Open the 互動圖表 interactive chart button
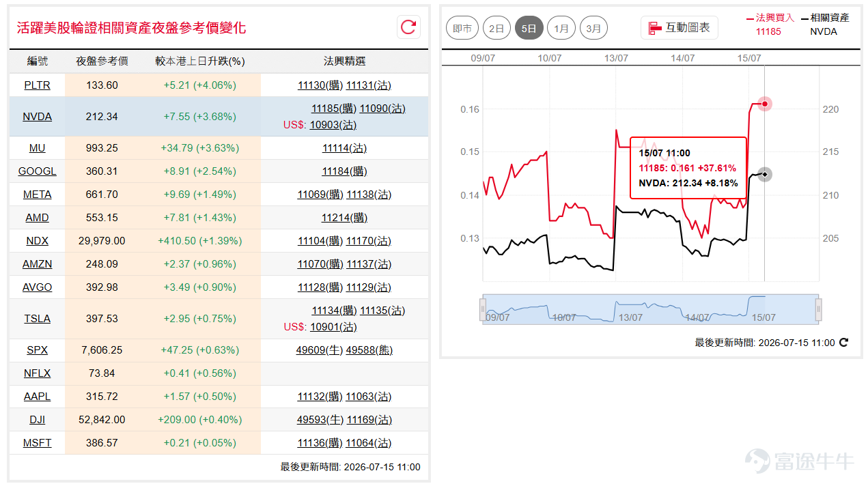The width and height of the screenshot is (868, 486). point(680,28)
